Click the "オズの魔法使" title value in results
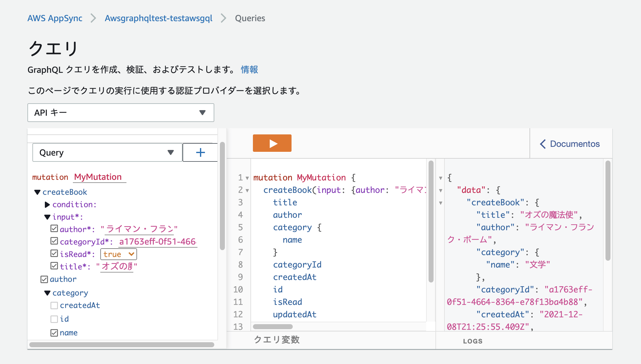Viewport: 641px width, 364px height. (x=549, y=215)
